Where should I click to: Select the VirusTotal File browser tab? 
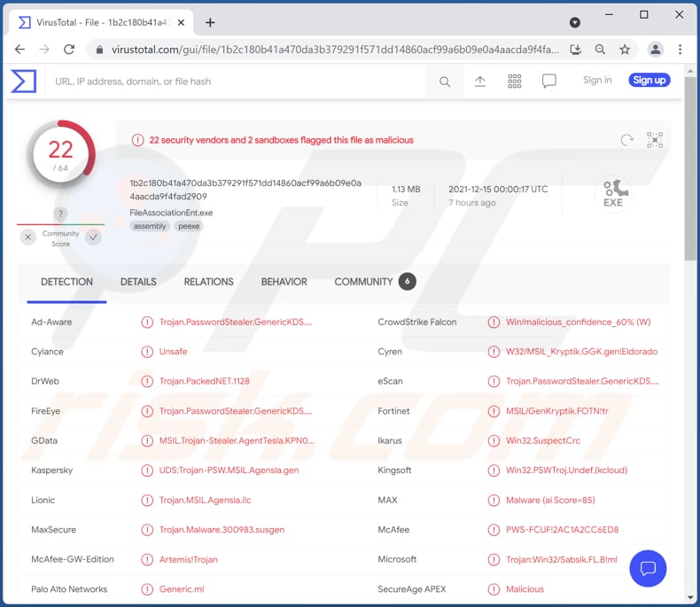(101, 22)
